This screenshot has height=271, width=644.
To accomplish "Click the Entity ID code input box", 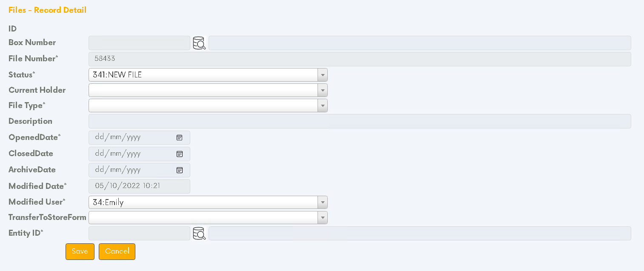I will (139, 233).
